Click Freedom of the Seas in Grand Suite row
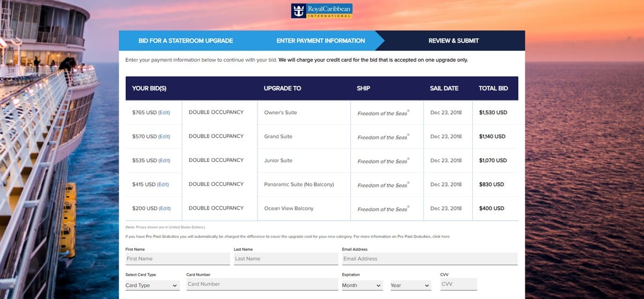Screen dimensions: 644x299 coord(383,137)
